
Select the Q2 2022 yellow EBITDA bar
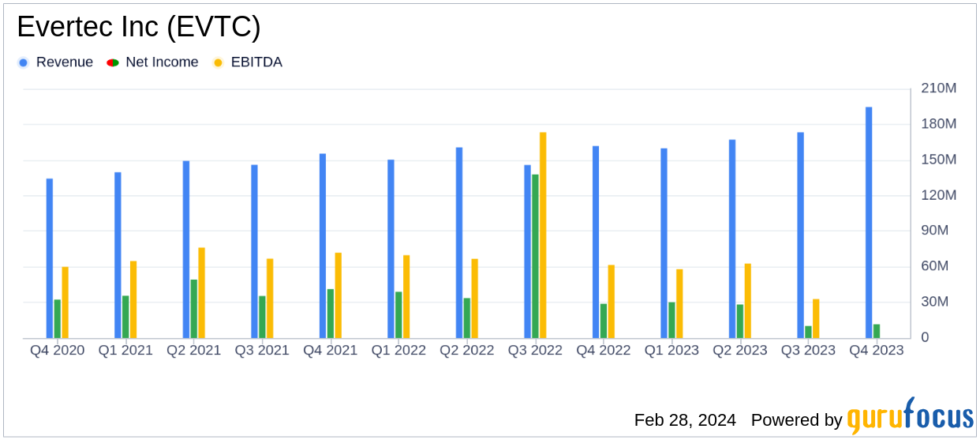[x=475, y=299]
